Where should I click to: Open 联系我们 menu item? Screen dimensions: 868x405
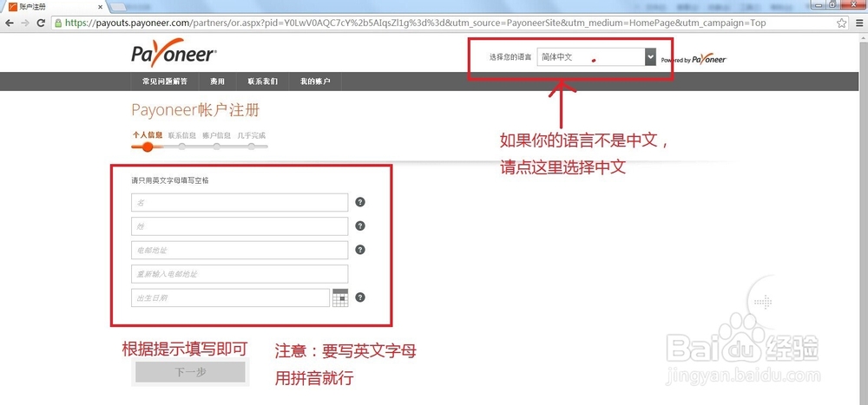point(262,82)
